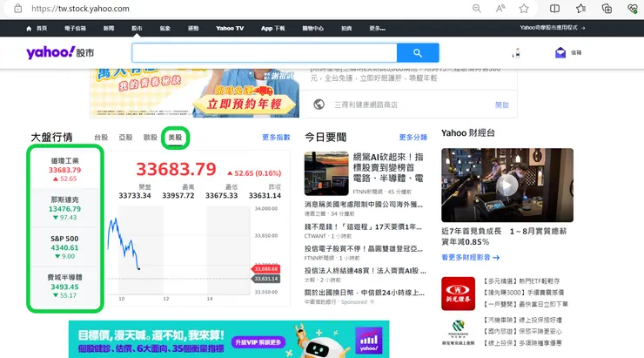The height and width of the screenshot is (358, 644).
Task: Activate the Read aloud icon
Action: (500, 8)
